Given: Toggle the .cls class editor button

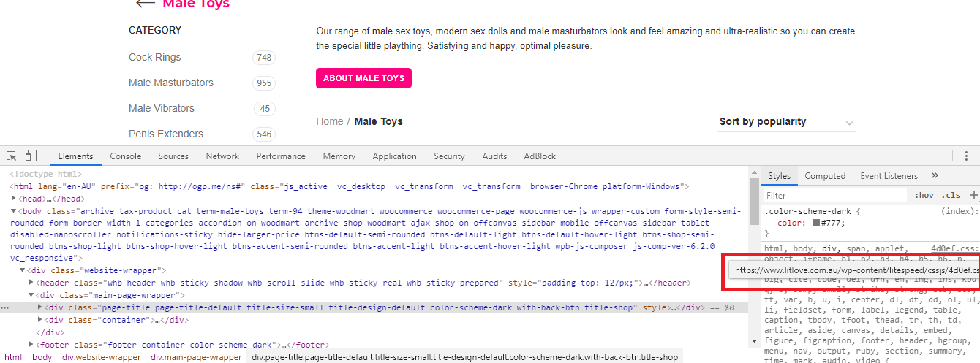Looking at the screenshot, I should pyautogui.click(x=951, y=195).
